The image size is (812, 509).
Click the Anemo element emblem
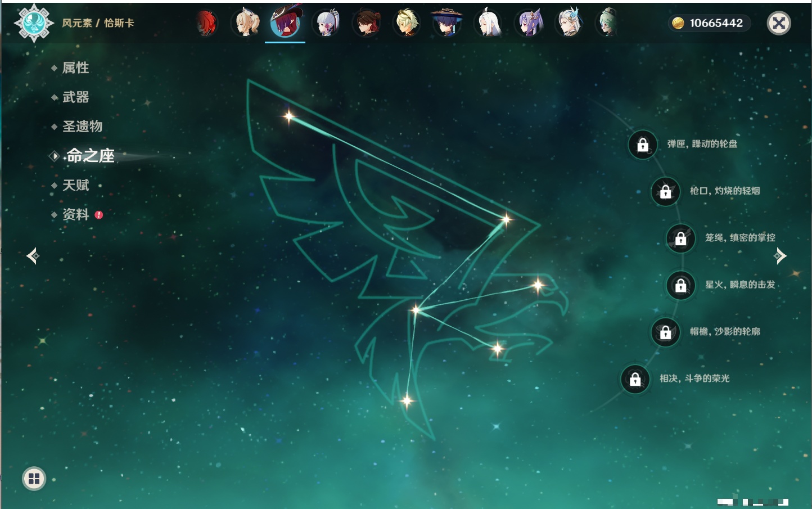(34, 23)
